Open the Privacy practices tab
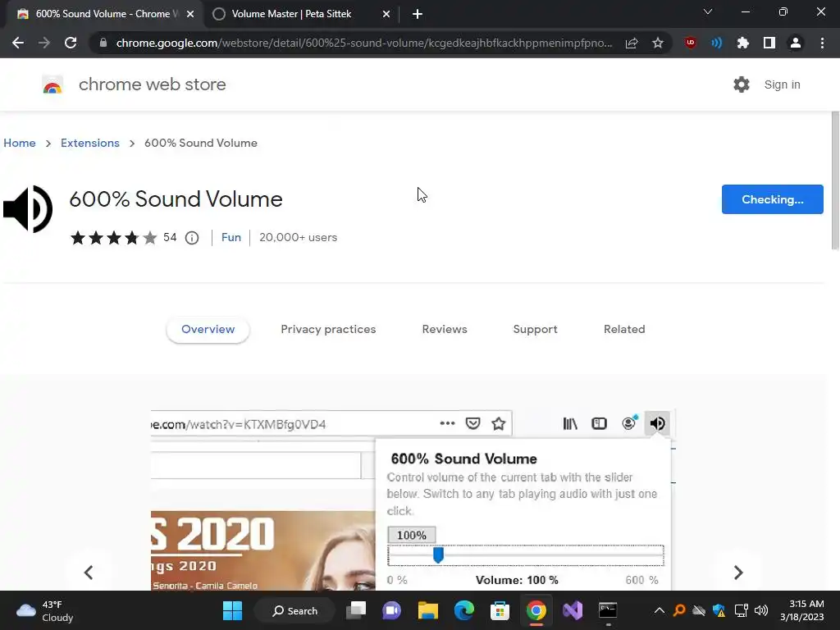Image resolution: width=840 pixels, height=630 pixels. click(x=328, y=330)
